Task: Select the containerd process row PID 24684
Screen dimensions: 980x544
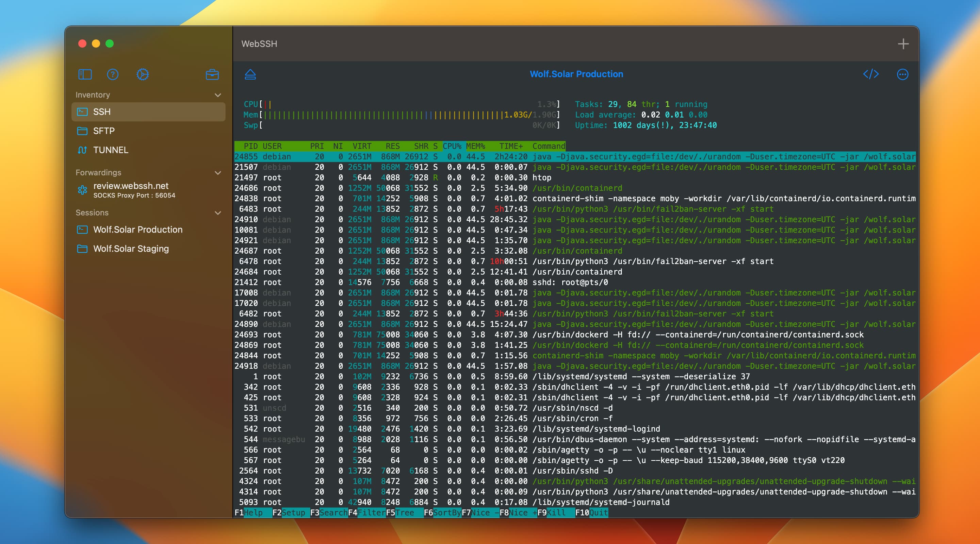Action: click(x=575, y=272)
